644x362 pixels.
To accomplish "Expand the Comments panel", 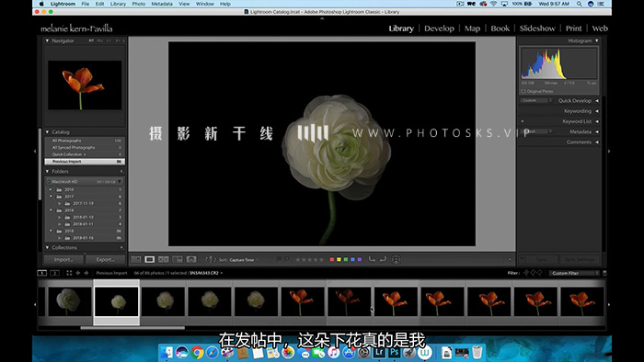I will click(597, 142).
